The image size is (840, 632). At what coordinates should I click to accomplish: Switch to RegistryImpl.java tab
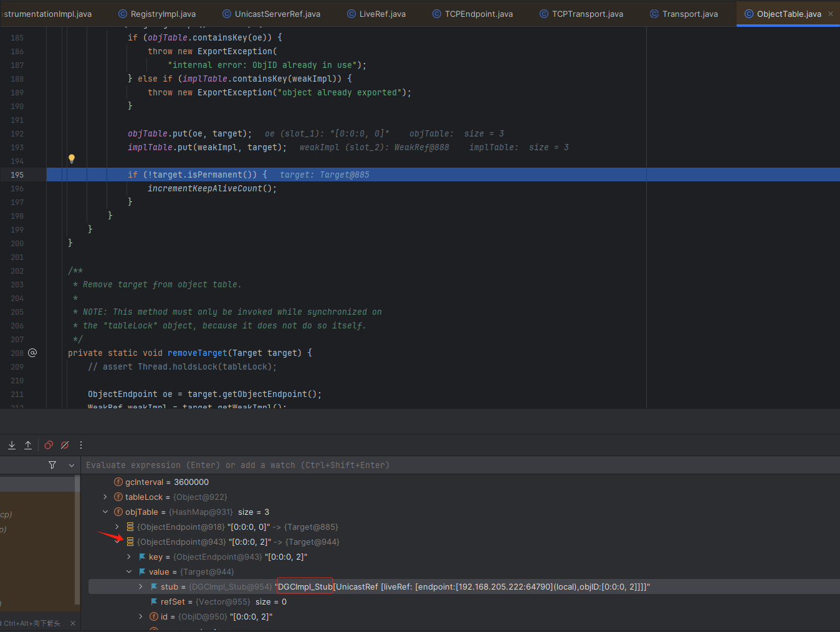[x=157, y=14]
